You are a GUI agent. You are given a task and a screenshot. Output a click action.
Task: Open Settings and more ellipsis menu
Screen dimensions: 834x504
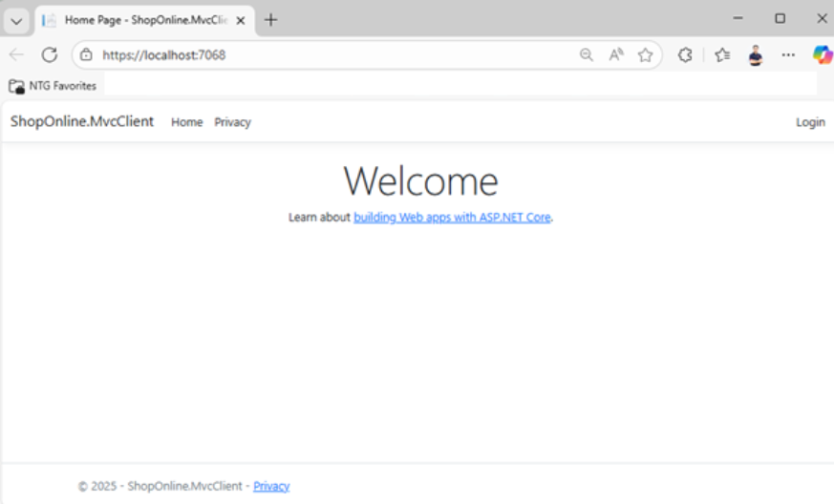(x=788, y=55)
